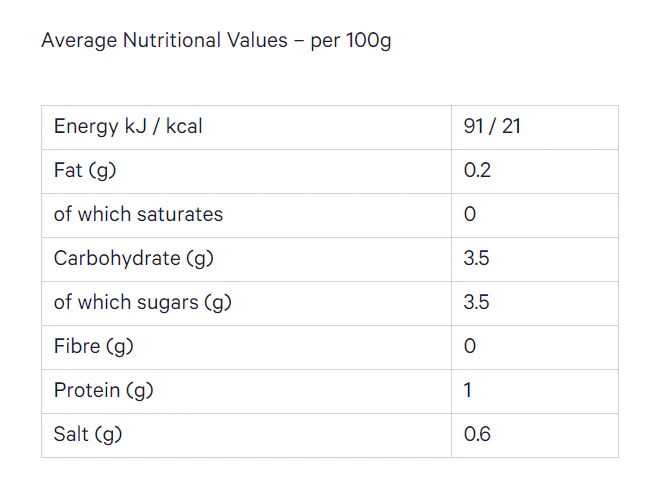Select the Salt (g) row label
Screen dimensions: 660x500
[88, 434]
